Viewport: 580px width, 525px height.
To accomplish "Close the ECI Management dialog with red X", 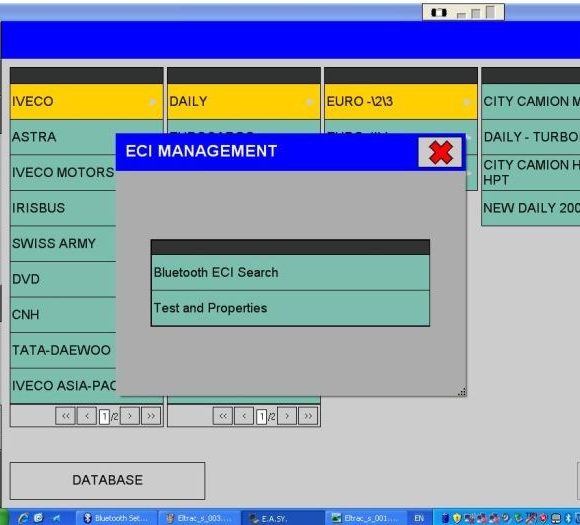I will (440, 152).
